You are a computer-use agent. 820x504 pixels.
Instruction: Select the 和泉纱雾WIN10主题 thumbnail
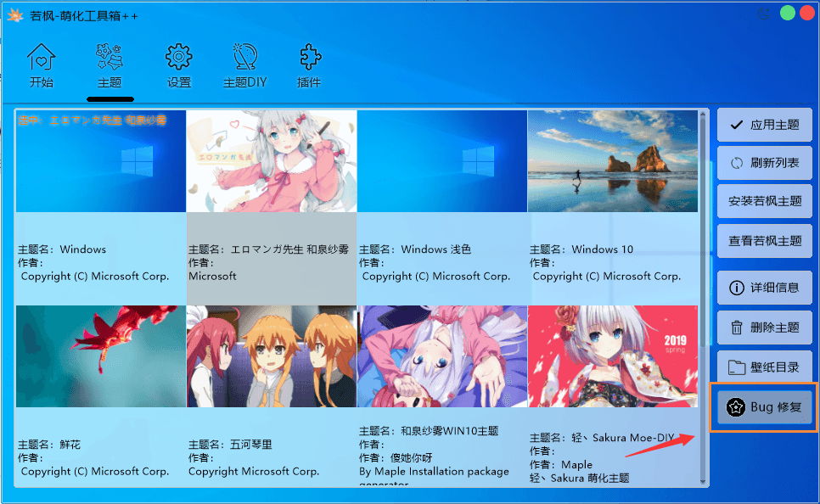click(x=442, y=356)
